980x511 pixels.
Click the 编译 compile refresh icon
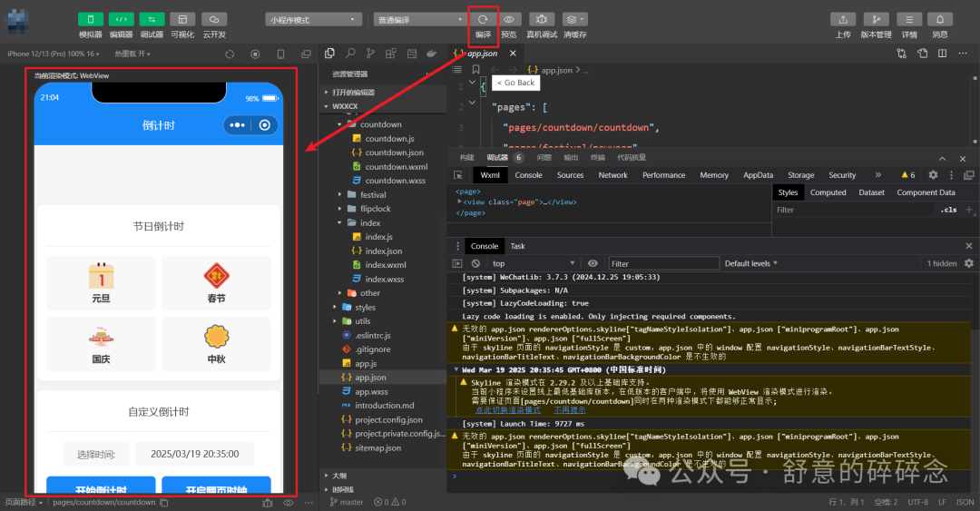(483, 19)
